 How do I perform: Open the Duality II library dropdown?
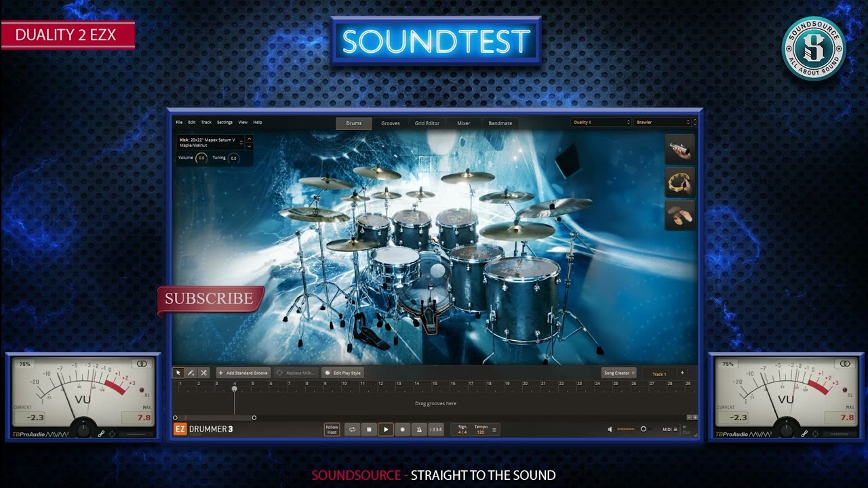tap(601, 123)
